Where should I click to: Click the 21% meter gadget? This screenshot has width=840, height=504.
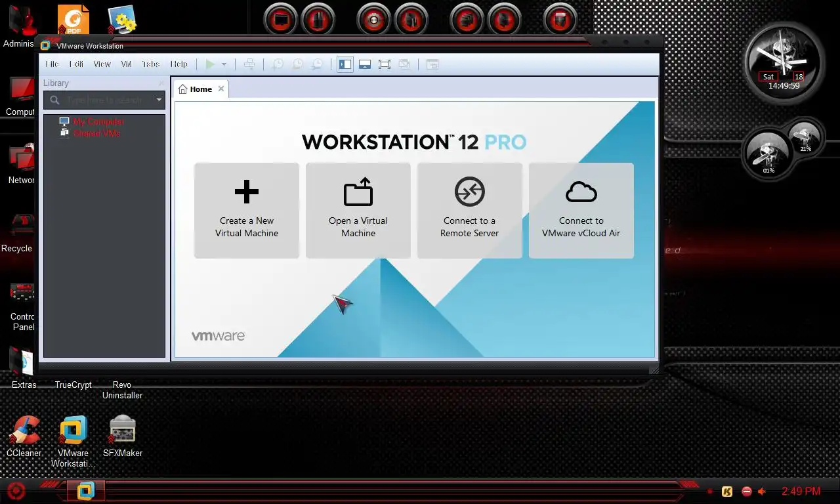pos(805,136)
